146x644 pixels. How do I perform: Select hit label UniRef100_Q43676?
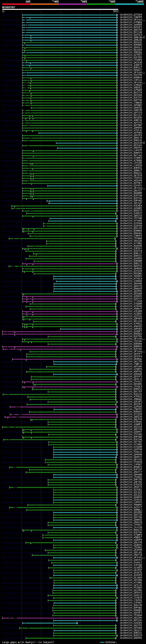pos(131,573)
